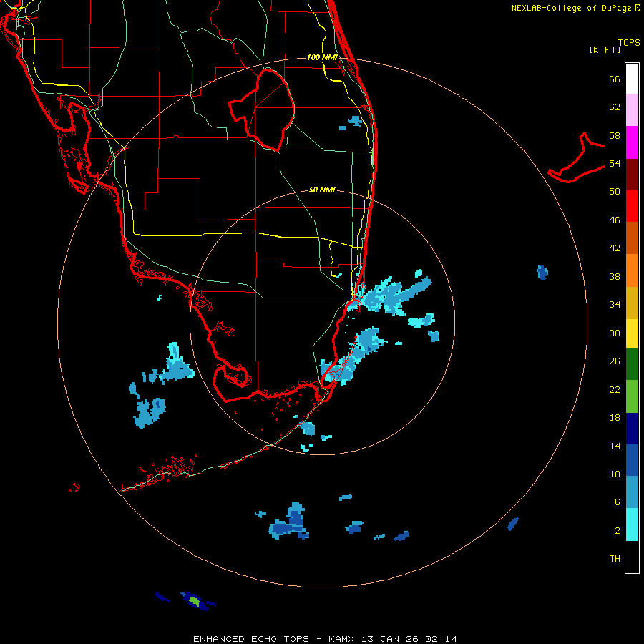Click the legend value 26
The width and height of the screenshot is (644, 644).
615,361
